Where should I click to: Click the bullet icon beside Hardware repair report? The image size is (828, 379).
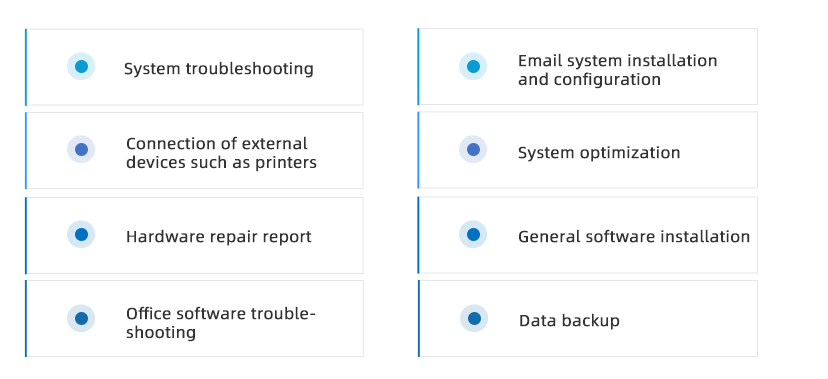coord(81,234)
